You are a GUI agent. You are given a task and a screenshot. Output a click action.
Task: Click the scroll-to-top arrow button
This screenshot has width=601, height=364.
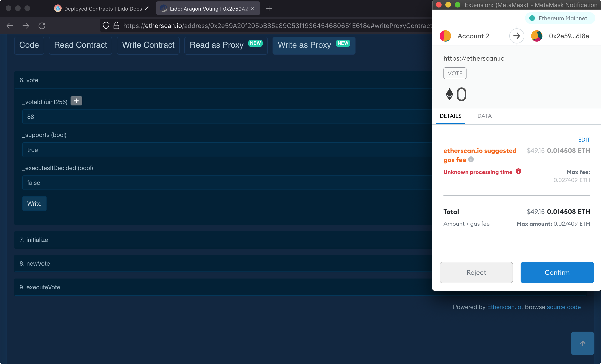582,343
